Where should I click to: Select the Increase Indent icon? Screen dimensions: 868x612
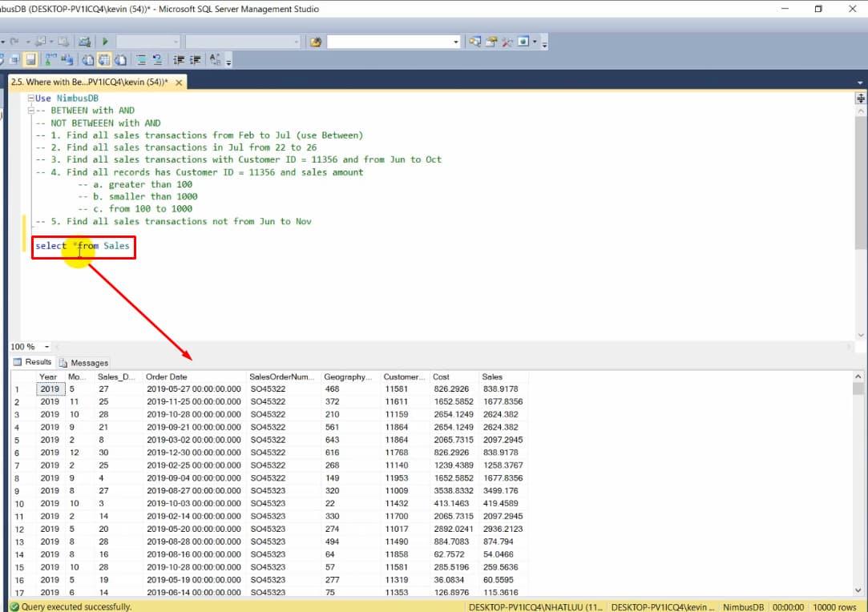pos(196,58)
